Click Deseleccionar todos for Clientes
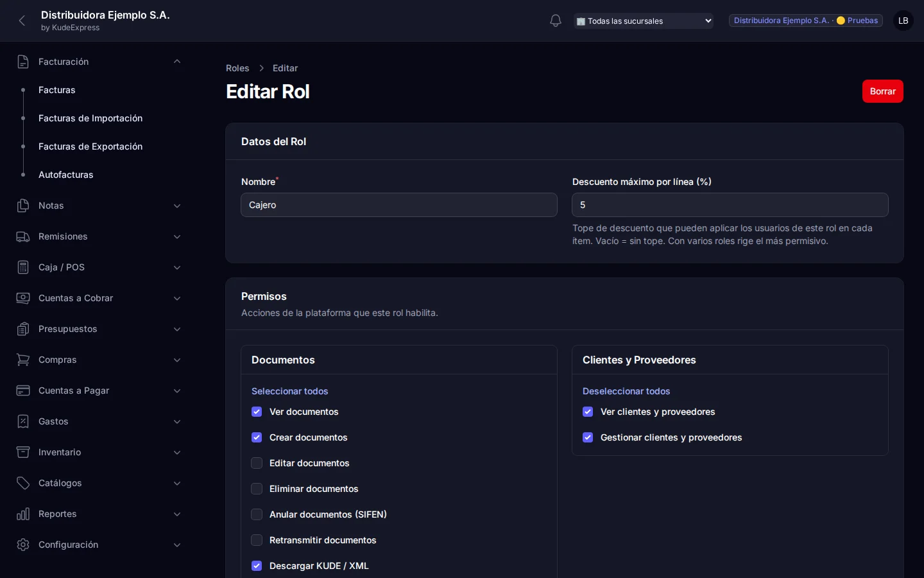The height and width of the screenshot is (578, 924). pos(626,391)
